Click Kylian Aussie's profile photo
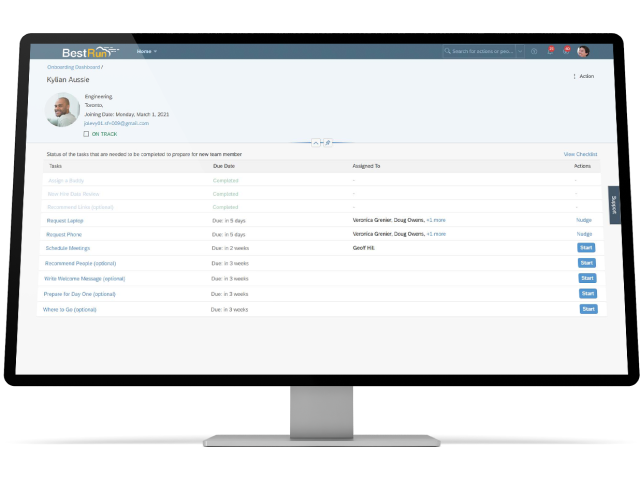 click(63, 110)
